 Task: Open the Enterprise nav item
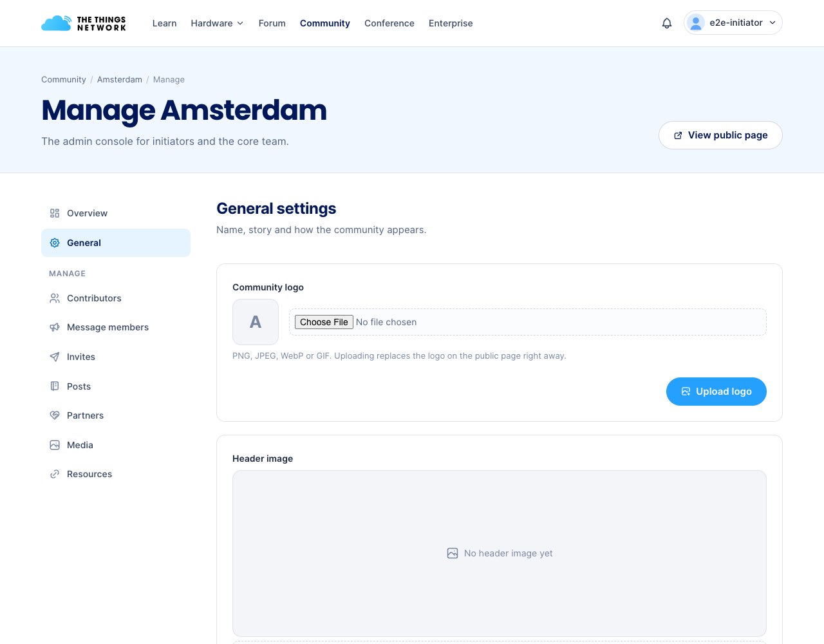point(451,23)
